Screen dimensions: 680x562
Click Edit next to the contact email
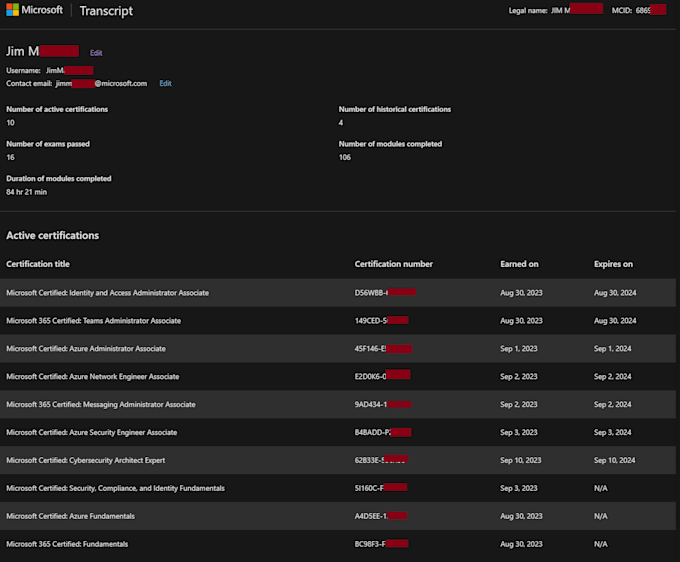click(165, 84)
